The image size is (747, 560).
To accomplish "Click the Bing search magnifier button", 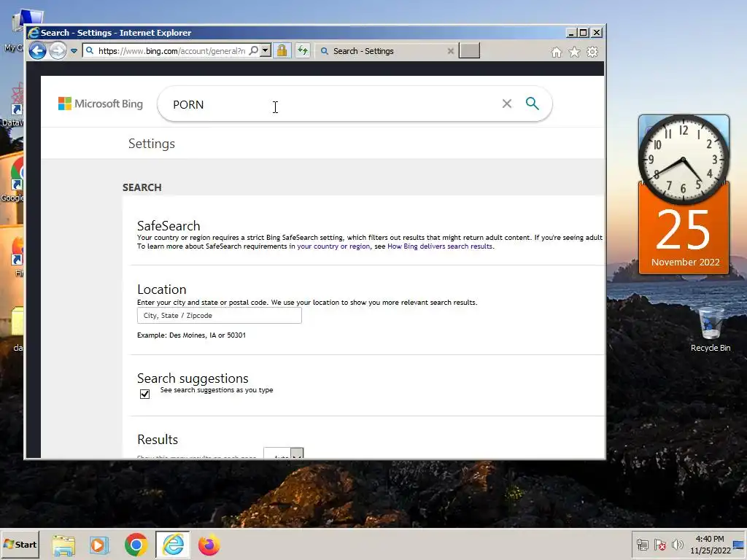I will click(x=532, y=104).
